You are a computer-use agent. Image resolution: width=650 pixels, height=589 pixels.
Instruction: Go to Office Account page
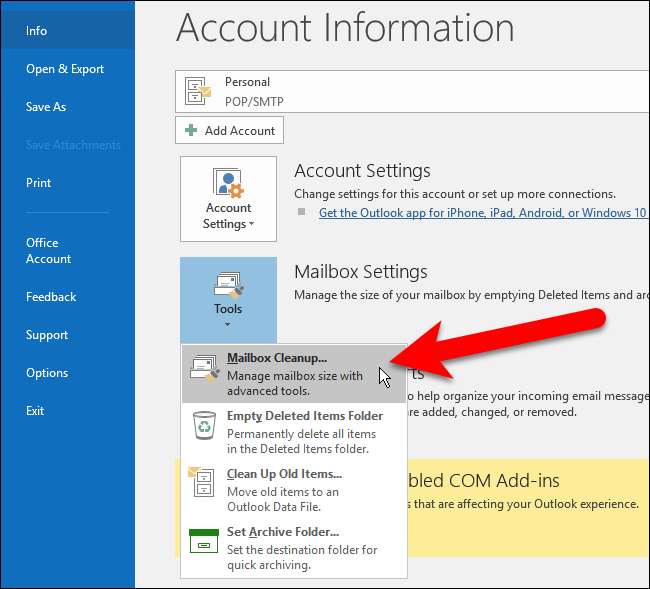coord(48,251)
